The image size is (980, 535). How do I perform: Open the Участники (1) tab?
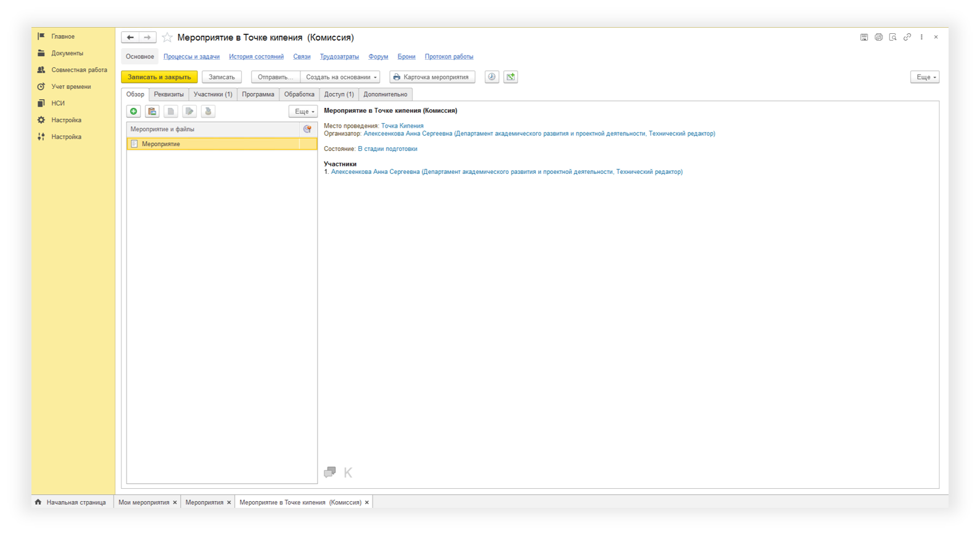[213, 94]
